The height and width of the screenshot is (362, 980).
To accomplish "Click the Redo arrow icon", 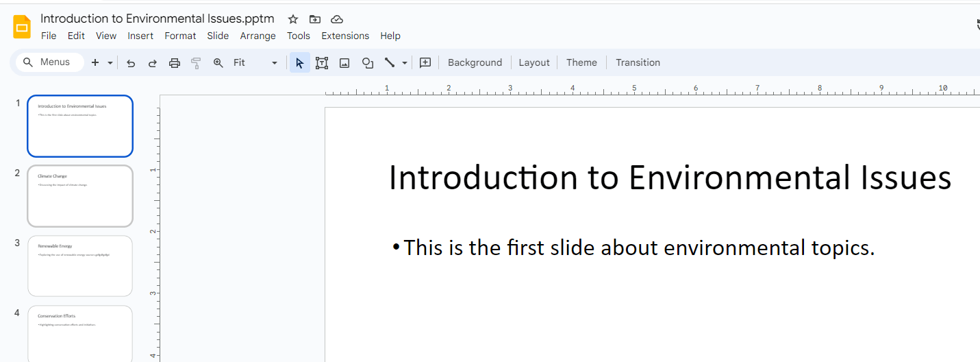I will [153, 63].
